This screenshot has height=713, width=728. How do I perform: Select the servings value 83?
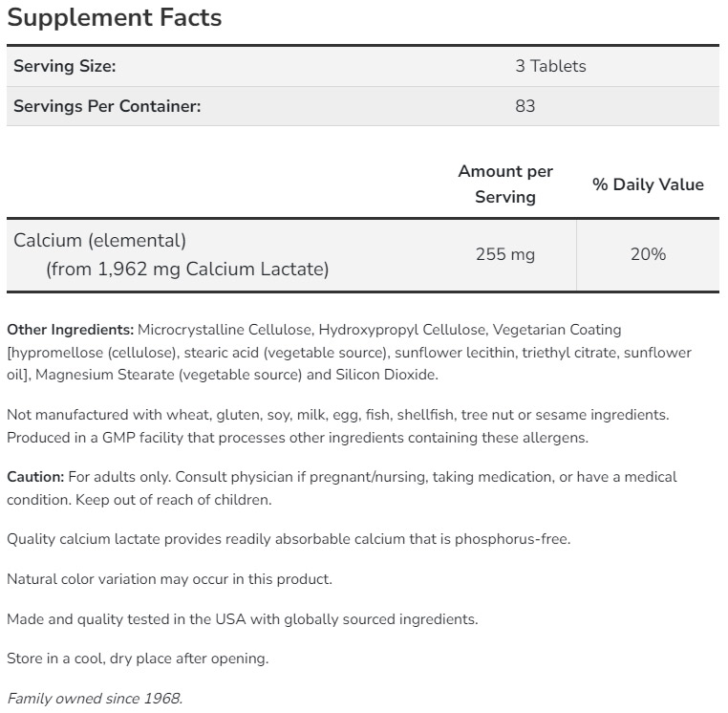pos(525,106)
